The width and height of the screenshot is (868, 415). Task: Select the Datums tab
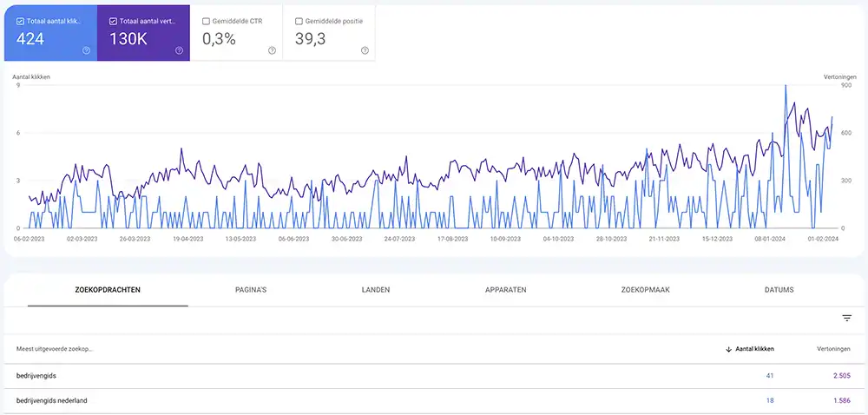[779, 290]
